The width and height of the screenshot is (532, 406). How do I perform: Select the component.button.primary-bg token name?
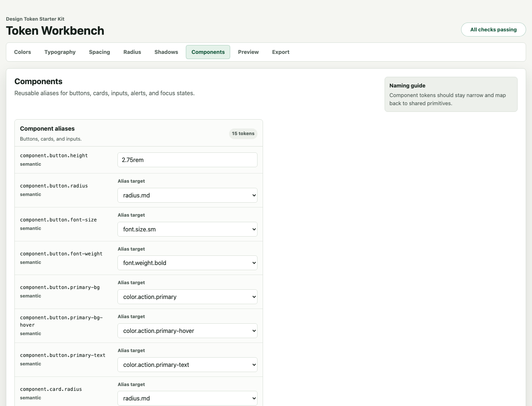60,288
